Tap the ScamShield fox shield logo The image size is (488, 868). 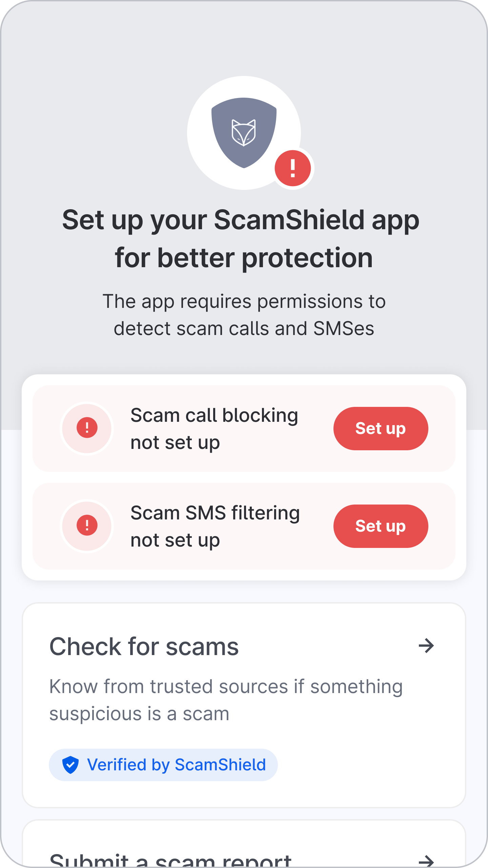[x=244, y=133]
